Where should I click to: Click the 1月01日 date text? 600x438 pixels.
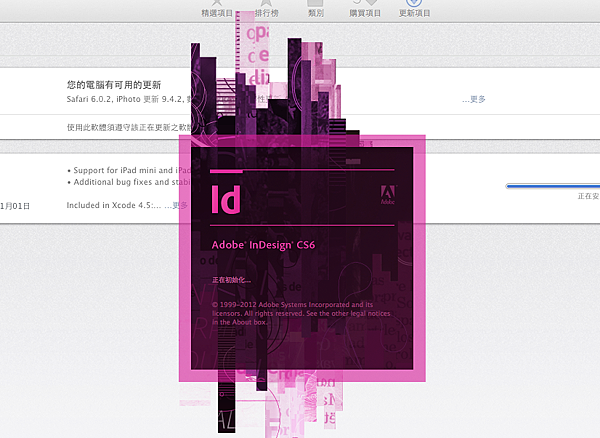(15, 206)
